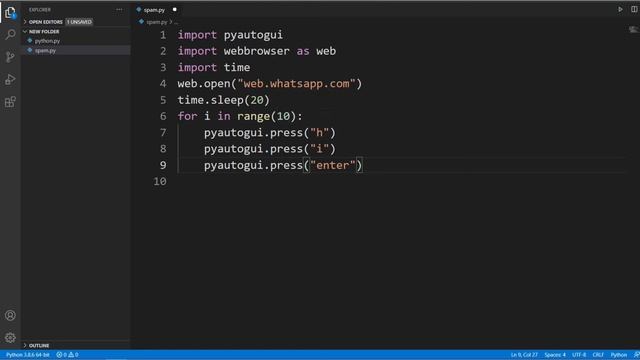Split the editor to the right
This screenshot has width=640, height=360.
pyautogui.click(x=634, y=9)
